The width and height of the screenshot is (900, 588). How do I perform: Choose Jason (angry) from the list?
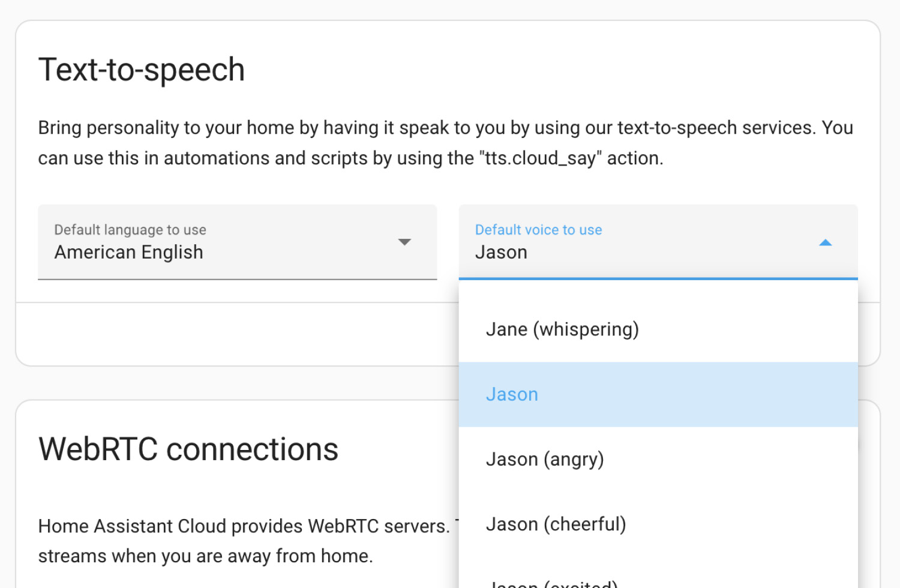click(544, 459)
